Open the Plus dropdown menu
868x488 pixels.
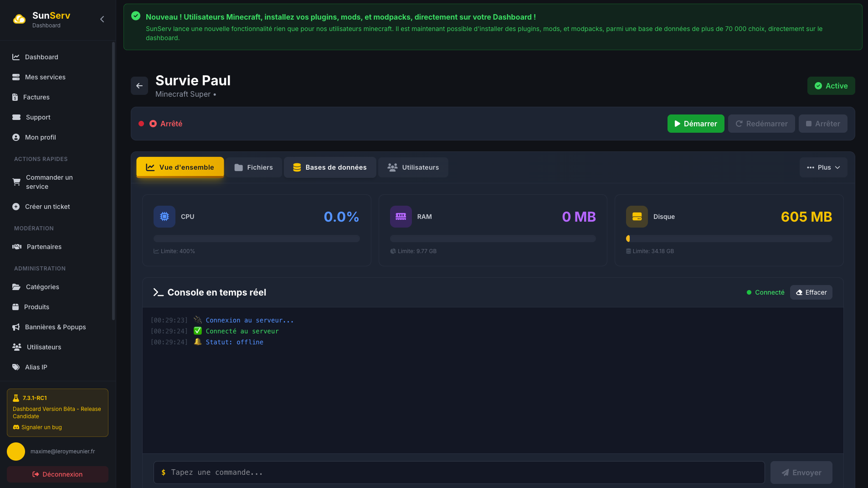(823, 167)
